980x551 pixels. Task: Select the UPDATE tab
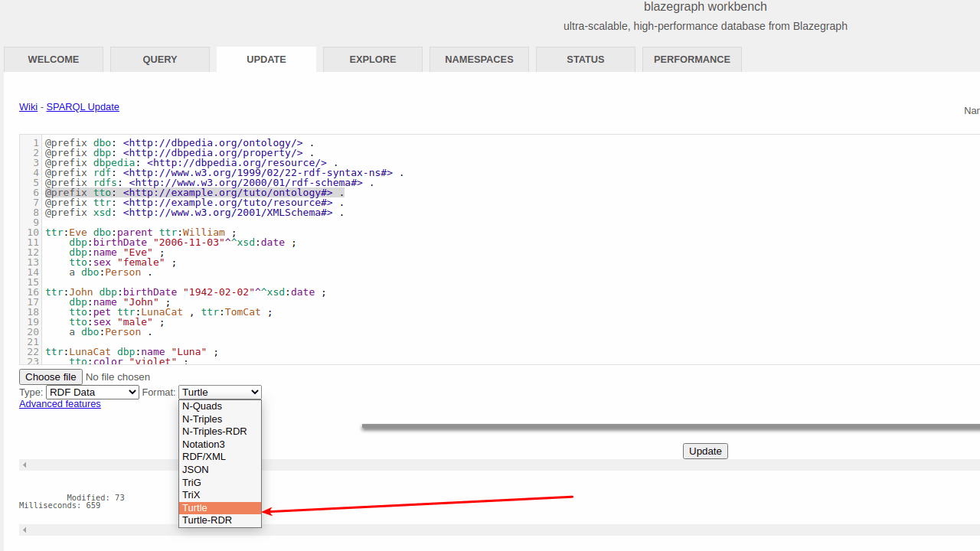coord(266,59)
